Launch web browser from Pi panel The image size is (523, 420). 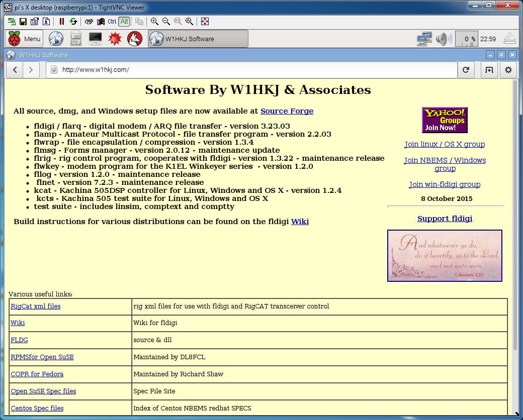(x=56, y=39)
